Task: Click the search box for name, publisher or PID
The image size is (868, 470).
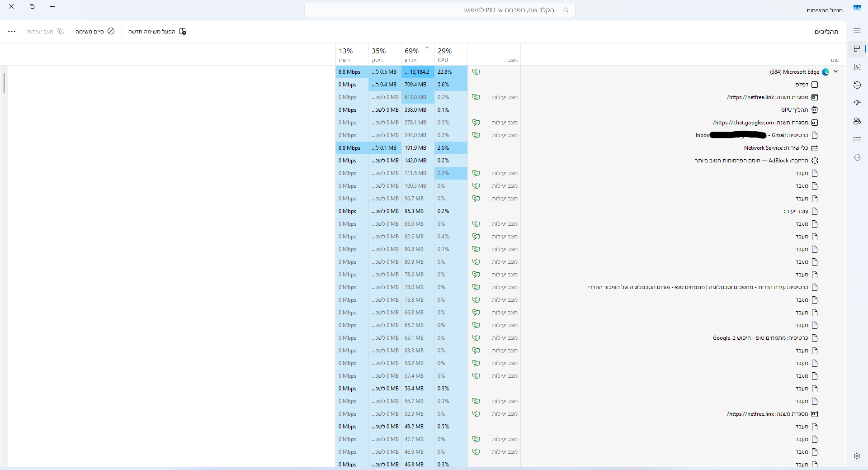Action: point(440,10)
